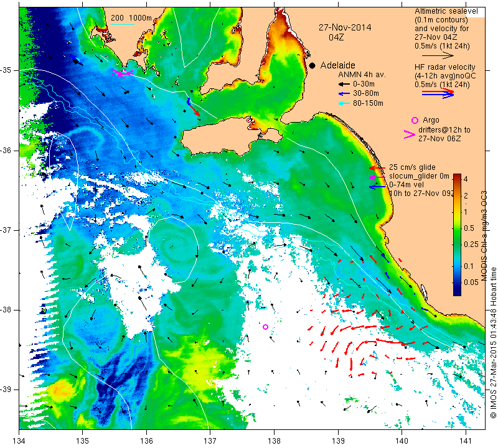This screenshot has height=448, width=498.
Task: Click the magenta Argo circle in the map's white area
Action: (266, 327)
